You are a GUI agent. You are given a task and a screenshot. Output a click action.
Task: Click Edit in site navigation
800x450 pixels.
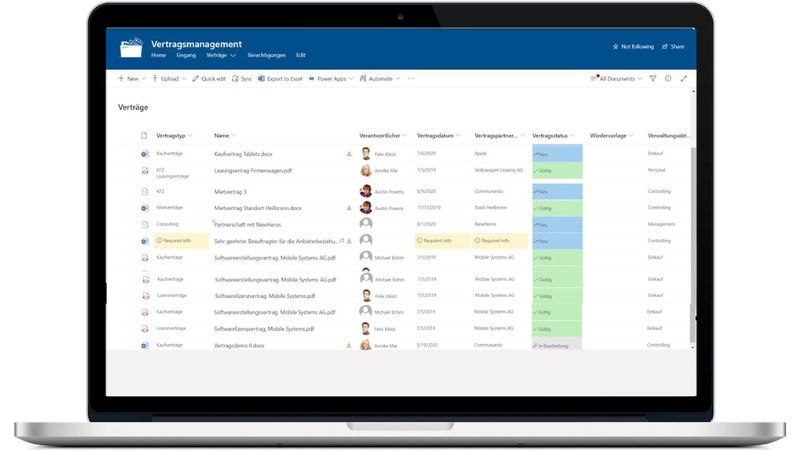pyautogui.click(x=301, y=55)
